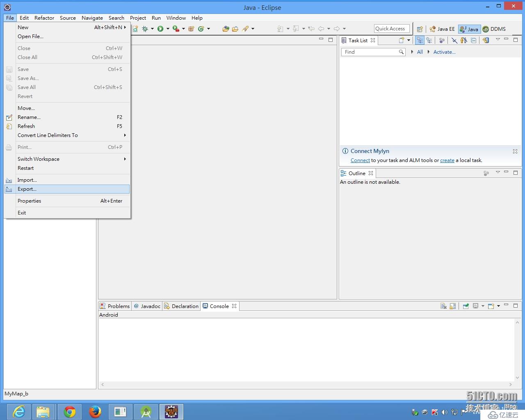Open Firefox from the taskbar
Viewport: 525px width, 420px height.
pos(95,411)
